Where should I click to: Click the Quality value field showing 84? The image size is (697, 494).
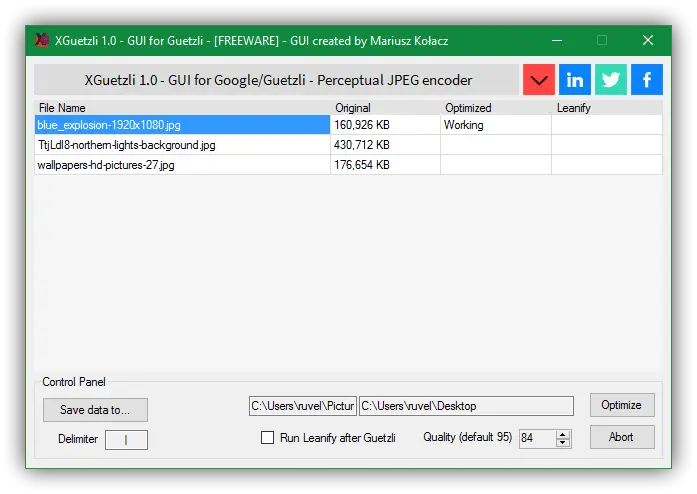537,438
